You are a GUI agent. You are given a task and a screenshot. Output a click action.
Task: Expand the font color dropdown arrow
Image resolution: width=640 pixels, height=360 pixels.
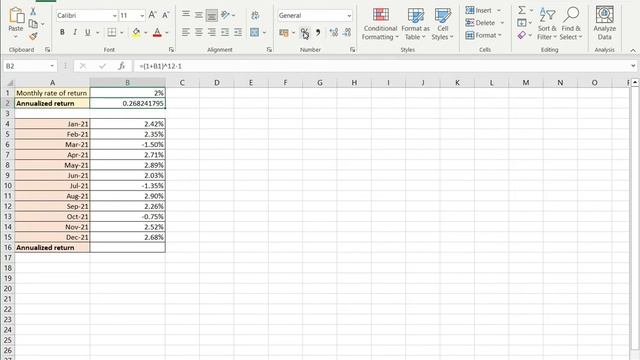(167, 33)
